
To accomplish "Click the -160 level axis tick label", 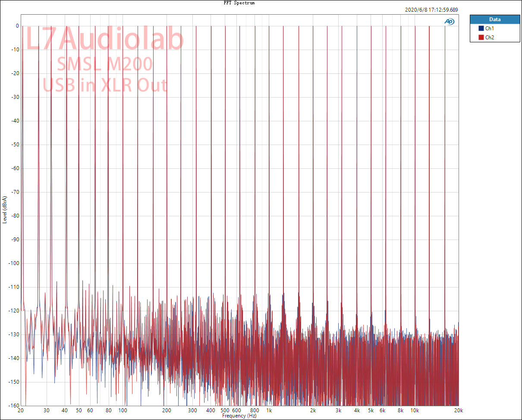I will (x=13, y=406).
